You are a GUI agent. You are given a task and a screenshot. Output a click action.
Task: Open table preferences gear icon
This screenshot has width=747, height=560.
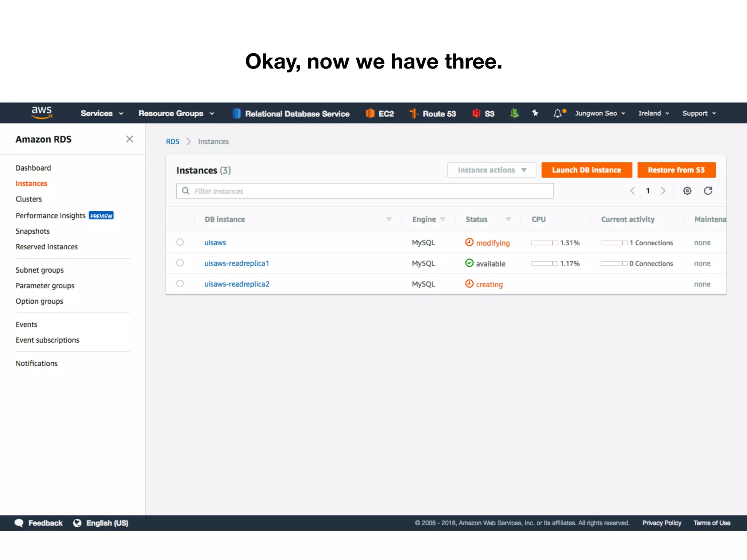pyautogui.click(x=687, y=191)
